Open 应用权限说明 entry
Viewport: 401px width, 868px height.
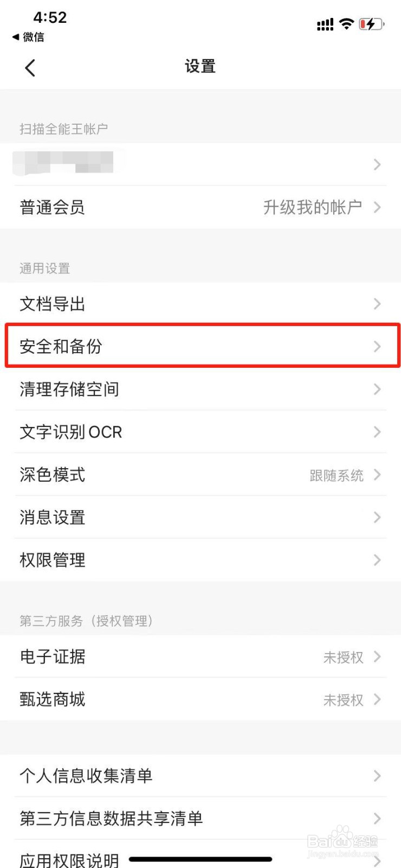pos(69,860)
